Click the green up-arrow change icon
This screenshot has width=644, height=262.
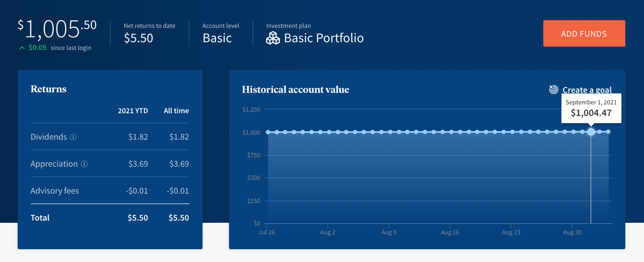pos(22,48)
